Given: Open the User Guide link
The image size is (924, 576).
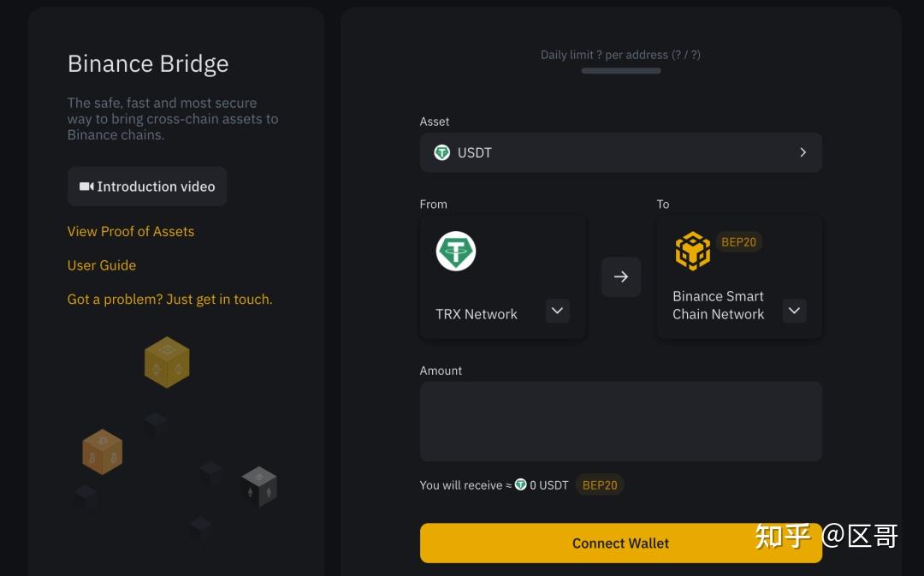Looking at the screenshot, I should 102,265.
